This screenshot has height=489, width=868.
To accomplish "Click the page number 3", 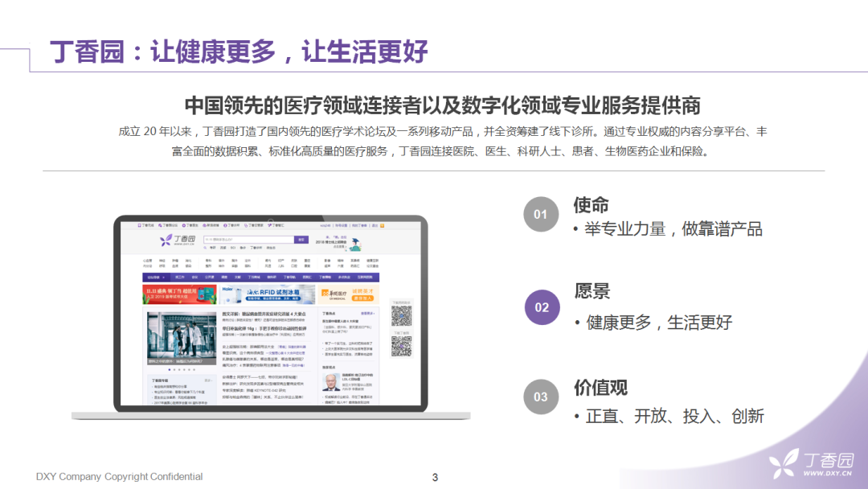I will click(435, 478).
